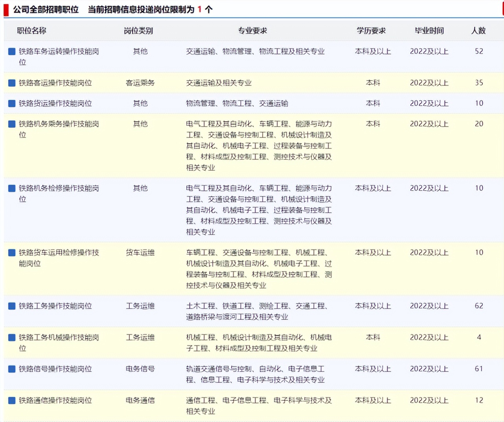Toggle selection for 铁路工务操作技能岗位 row
The width and height of the screenshot is (504, 422).
tap(11, 306)
